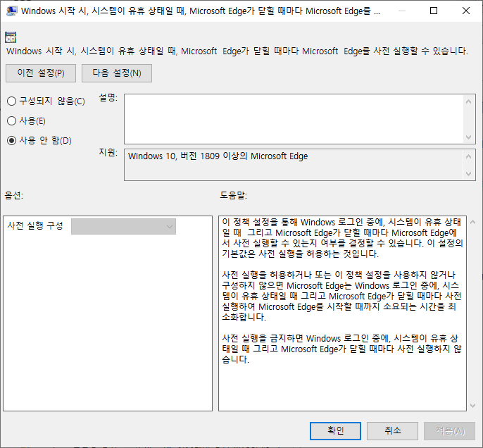Viewport: 483px width, 448px height.
Task: Click help paragraph starting '사전 실행을 허용하거나'
Action: [341, 296]
